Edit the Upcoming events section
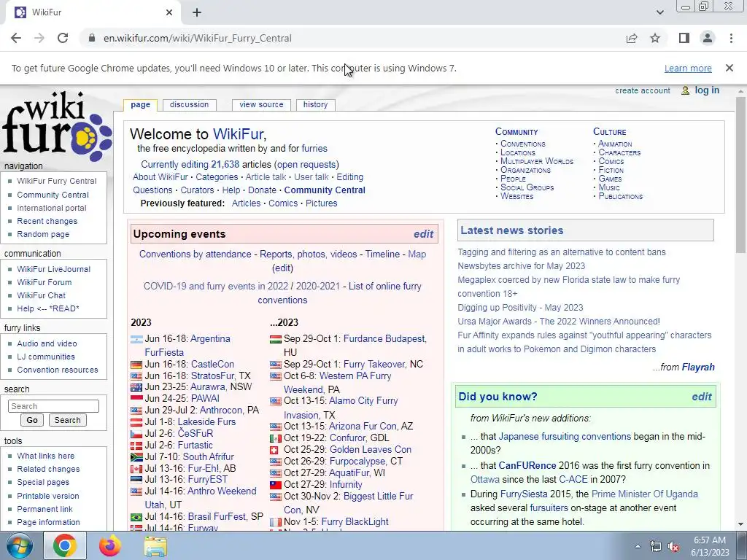The width and height of the screenshot is (747, 560). (x=423, y=234)
